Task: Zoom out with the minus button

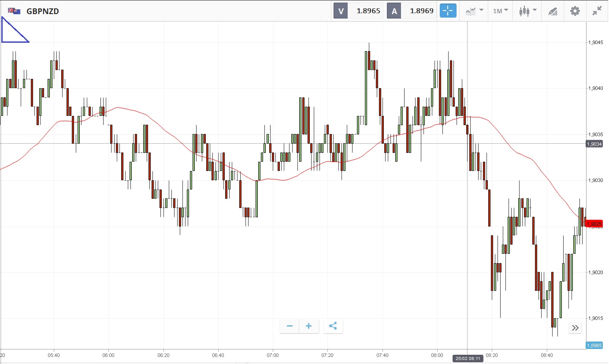Action: coord(290,326)
